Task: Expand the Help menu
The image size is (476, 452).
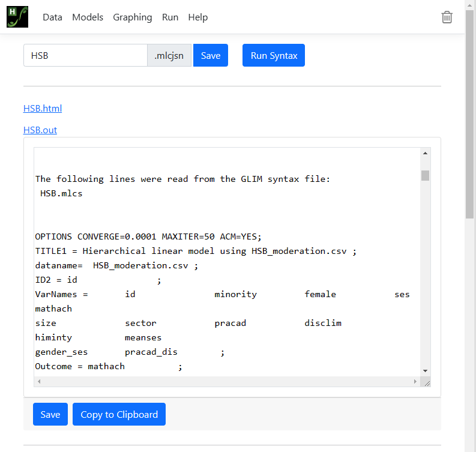Action: pos(197,17)
